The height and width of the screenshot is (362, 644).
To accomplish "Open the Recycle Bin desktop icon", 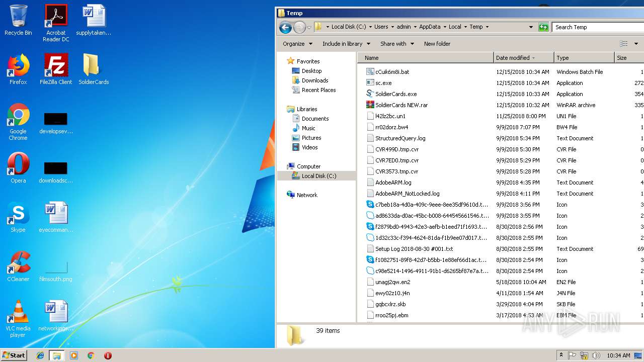I will coord(18,20).
